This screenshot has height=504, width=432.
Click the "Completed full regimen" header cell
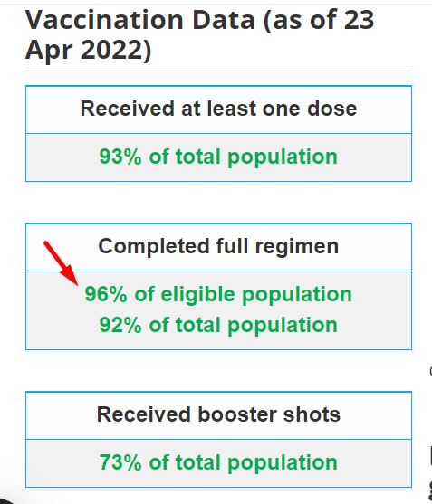pyautogui.click(x=218, y=247)
